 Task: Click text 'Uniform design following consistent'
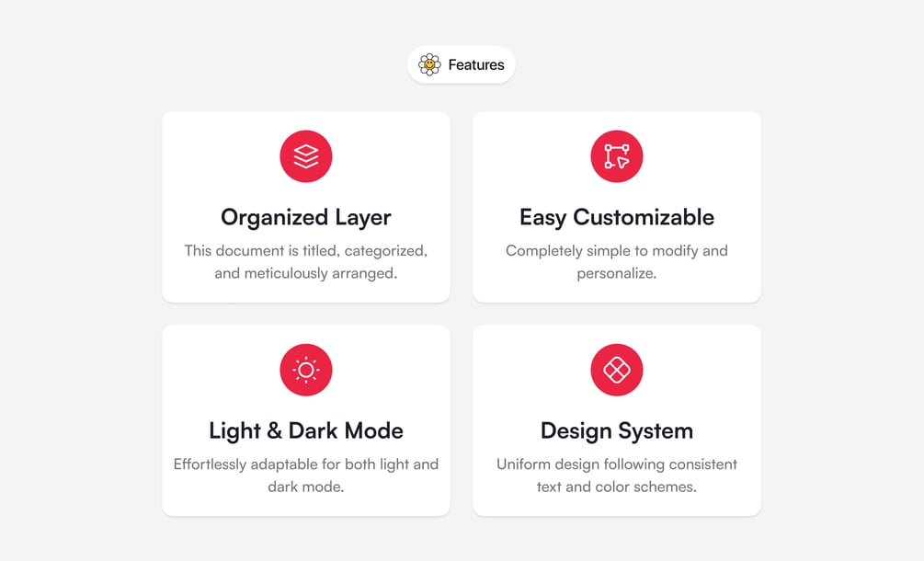coord(617,464)
